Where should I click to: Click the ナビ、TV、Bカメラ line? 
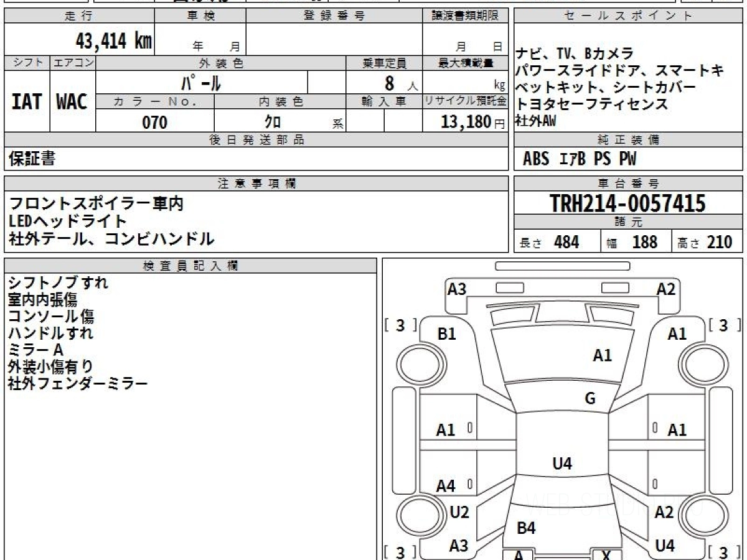(x=575, y=54)
